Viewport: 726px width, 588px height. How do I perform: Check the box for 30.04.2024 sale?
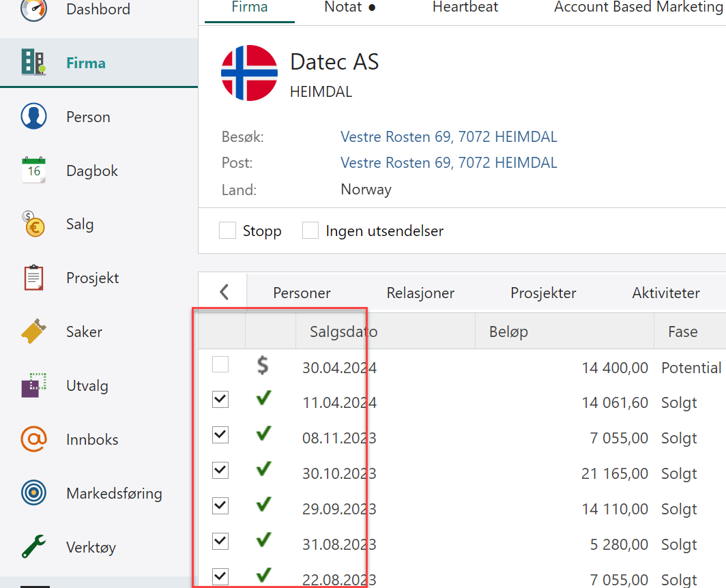[x=220, y=365]
